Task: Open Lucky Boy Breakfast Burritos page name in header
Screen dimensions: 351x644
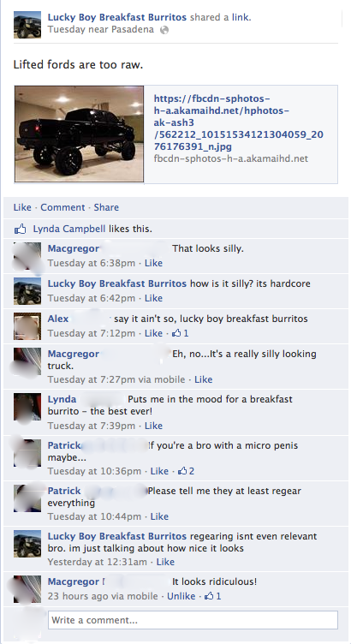Action: click(x=117, y=17)
